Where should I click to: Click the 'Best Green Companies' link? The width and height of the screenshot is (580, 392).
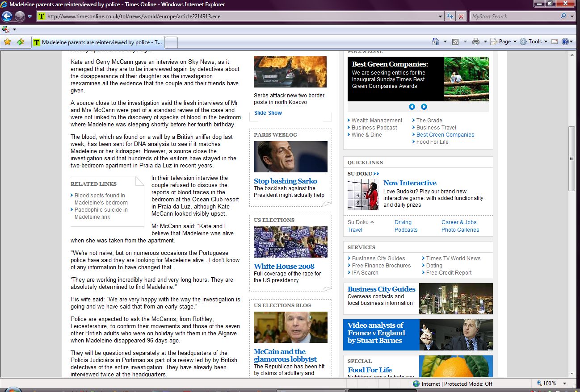445,135
